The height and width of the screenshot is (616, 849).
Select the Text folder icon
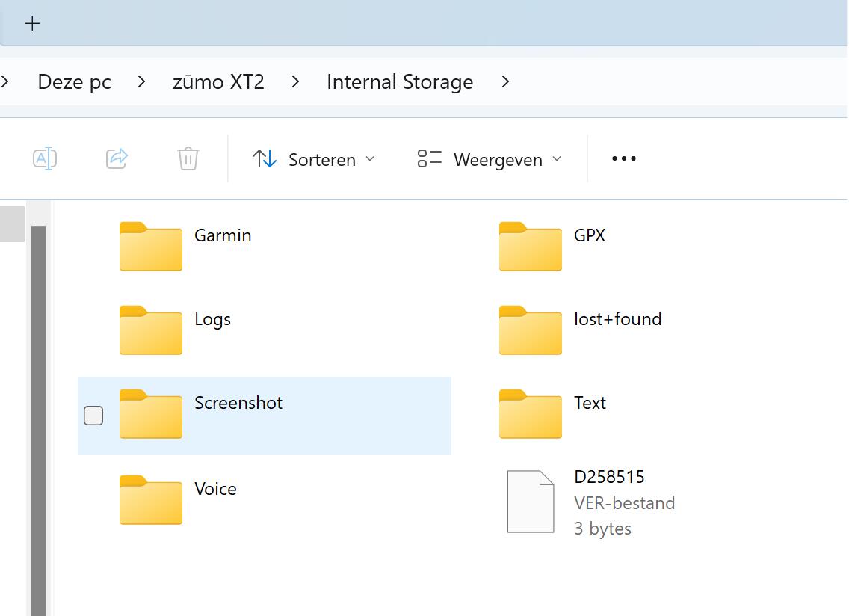point(530,414)
